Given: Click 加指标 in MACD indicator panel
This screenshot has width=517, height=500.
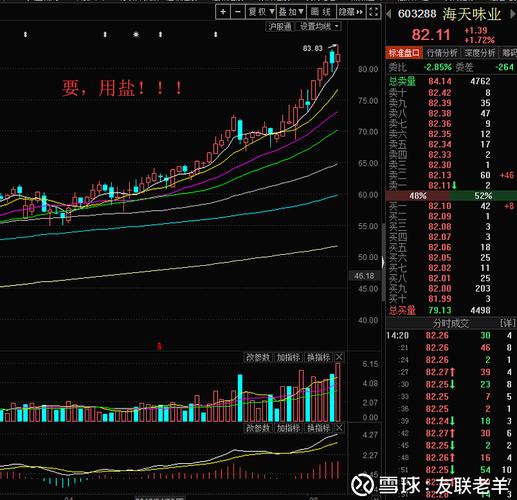Looking at the screenshot, I should (x=288, y=428).
